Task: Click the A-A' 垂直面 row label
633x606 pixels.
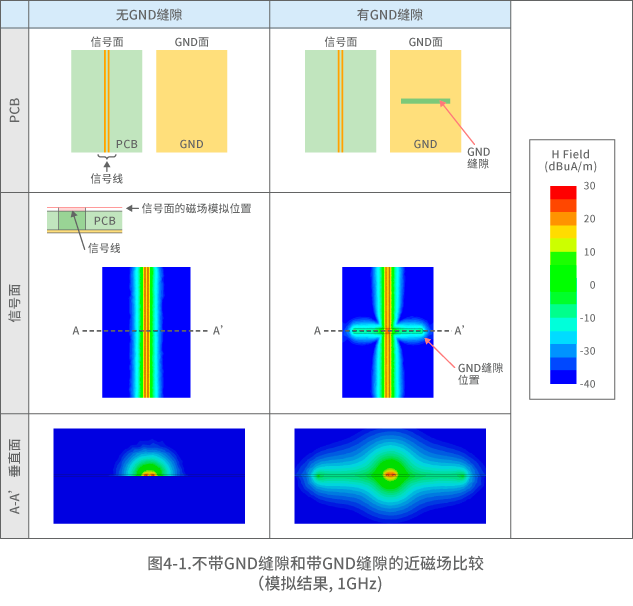Action: (x=14, y=476)
